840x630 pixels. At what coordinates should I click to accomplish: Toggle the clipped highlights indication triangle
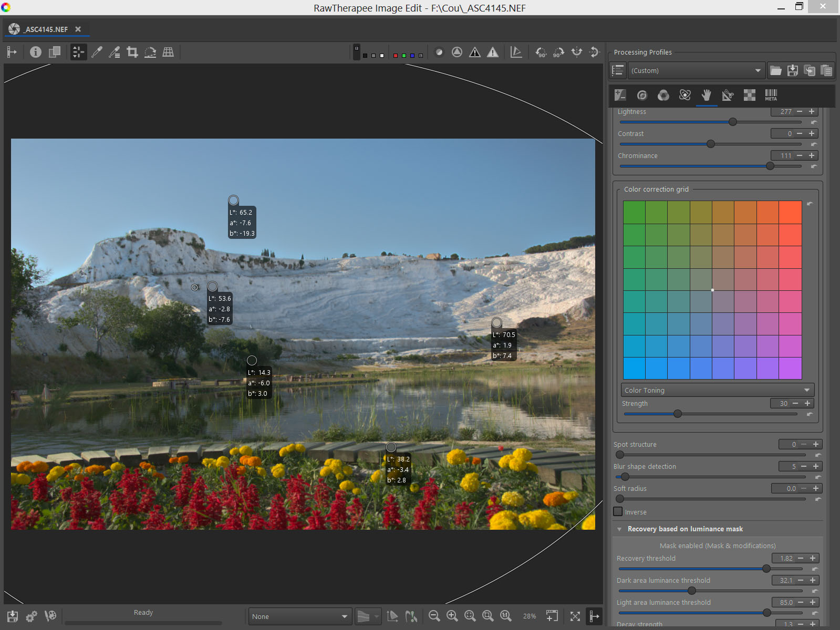click(492, 52)
